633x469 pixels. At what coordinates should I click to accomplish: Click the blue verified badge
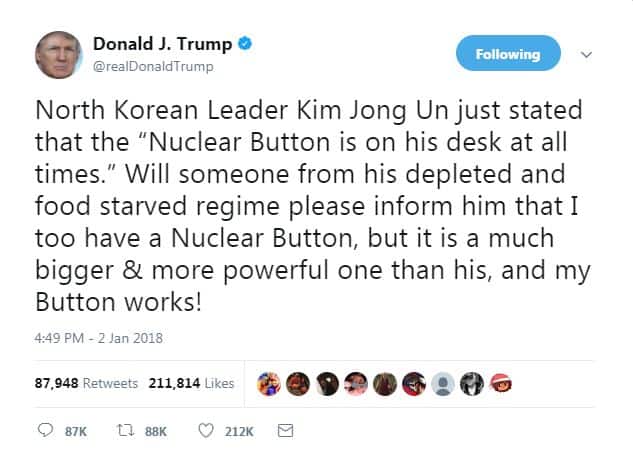245,43
